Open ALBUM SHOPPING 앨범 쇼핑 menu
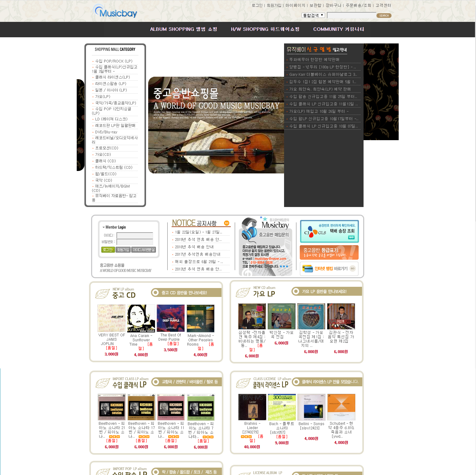Screen dimensions: 476x475 (x=184, y=29)
